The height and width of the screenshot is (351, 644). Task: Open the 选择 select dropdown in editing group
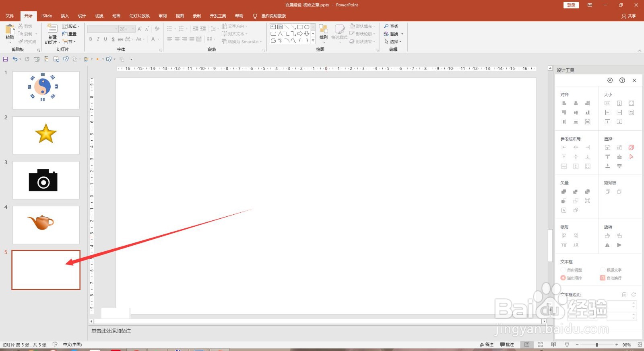pos(393,41)
